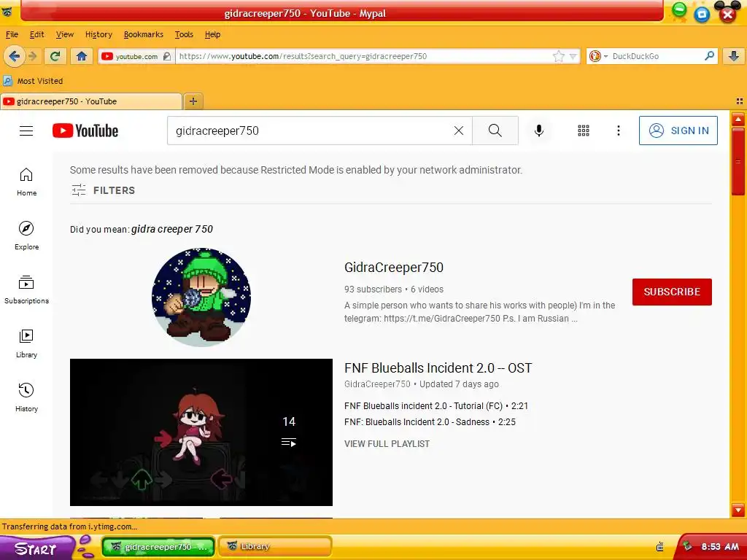Open the History menu
Image resolution: width=747 pixels, height=560 pixels.
(x=98, y=34)
